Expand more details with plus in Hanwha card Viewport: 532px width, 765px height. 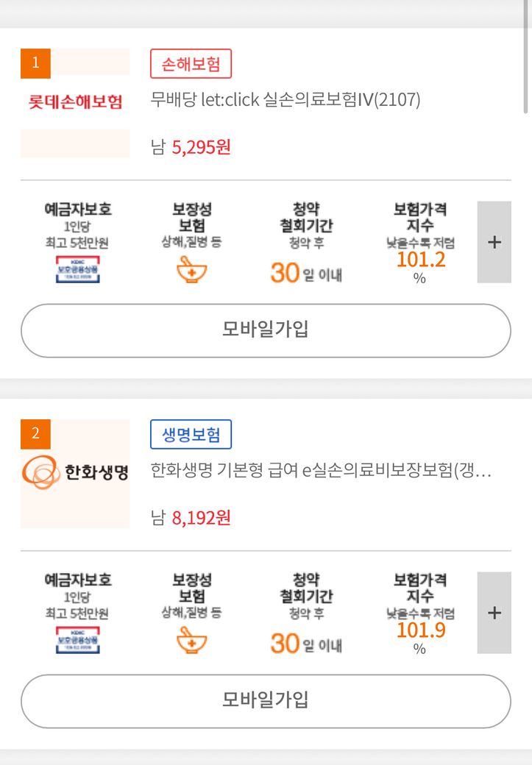[494, 613]
